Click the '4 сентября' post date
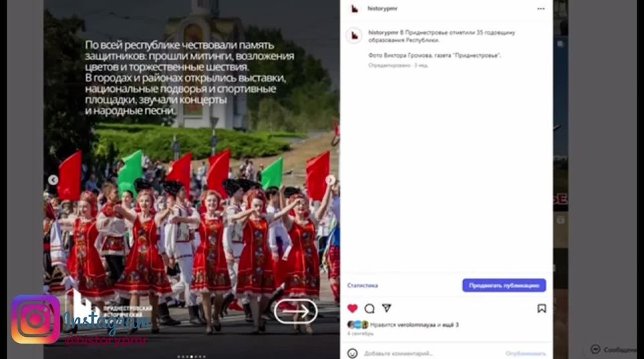This screenshot has width=644, height=359. [x=360, y=333]
